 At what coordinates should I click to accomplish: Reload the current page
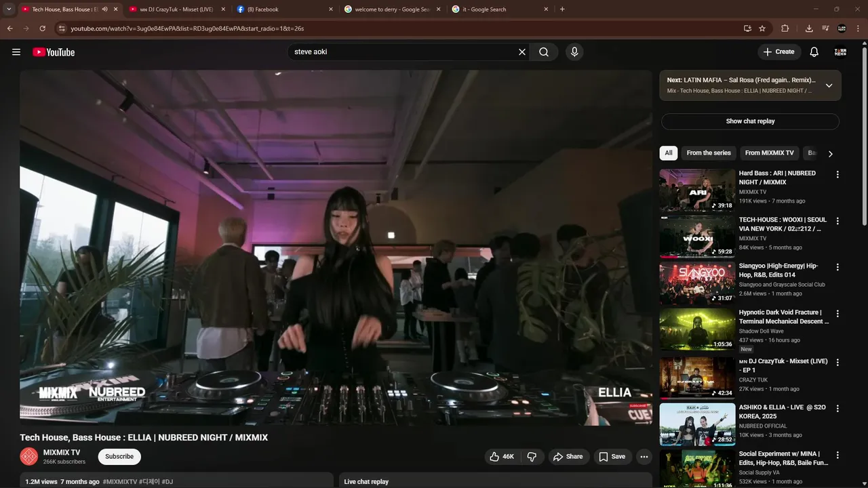(42, 28)
